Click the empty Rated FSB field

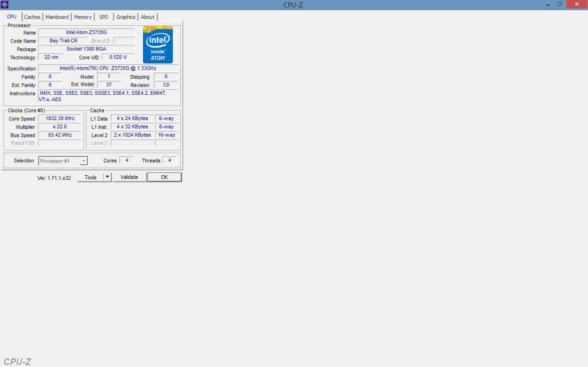(60, 143)
